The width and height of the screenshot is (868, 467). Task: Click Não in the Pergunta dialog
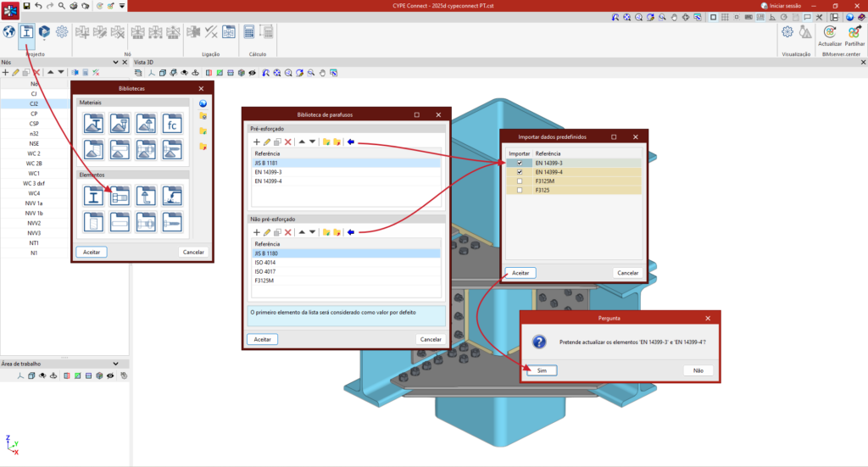pyautogui.click(x=698, y=370)
